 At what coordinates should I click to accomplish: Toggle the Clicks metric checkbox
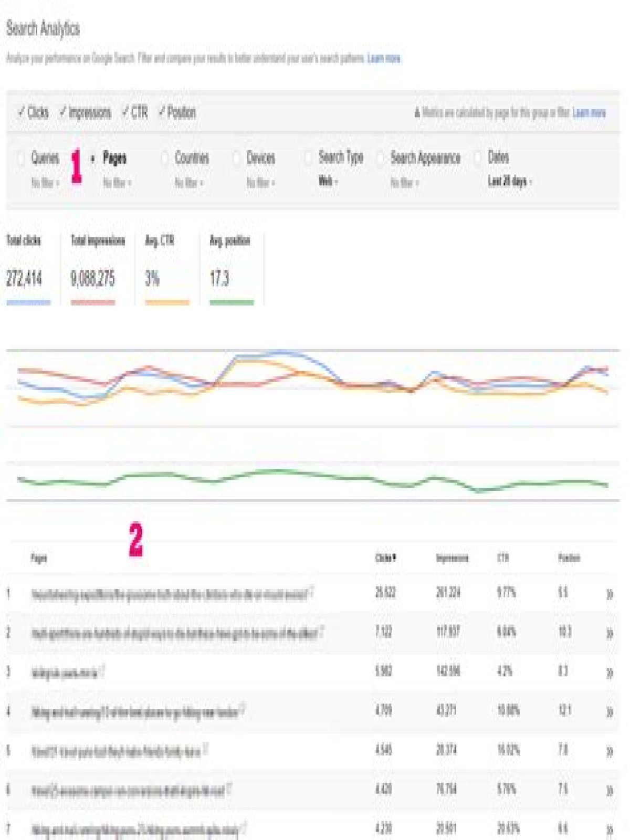pos(33,112)
